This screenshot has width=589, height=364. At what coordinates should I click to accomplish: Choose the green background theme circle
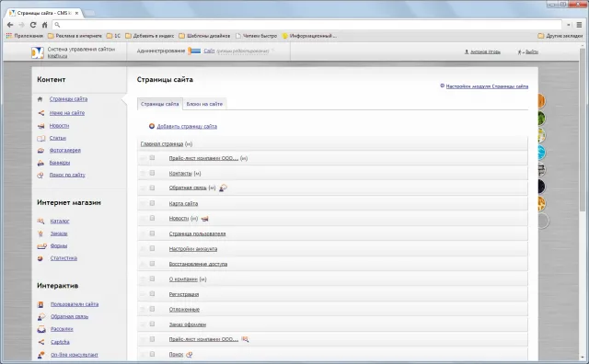541,119
